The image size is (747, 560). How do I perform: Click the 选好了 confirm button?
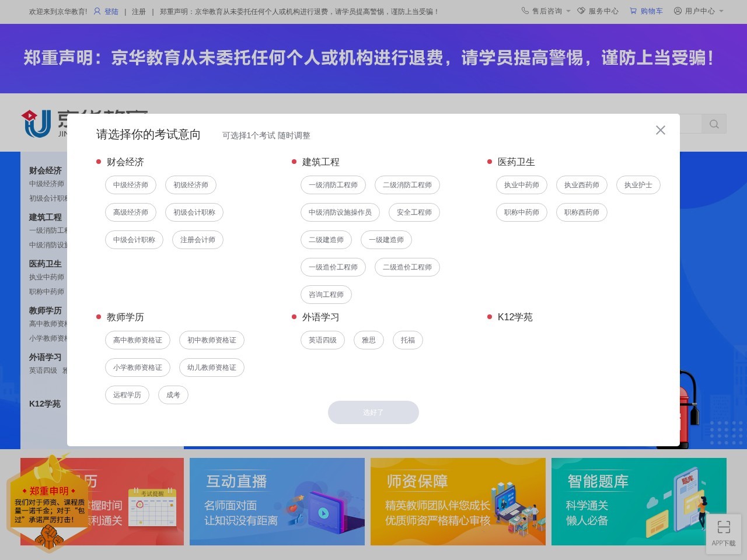tap(373, 412)
